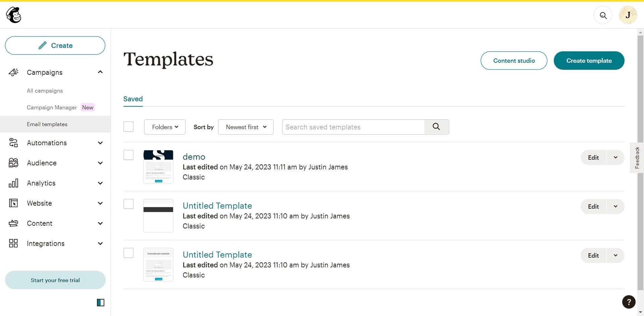Image resolution: width=644 pixels, height=316 pixels.
Task: Open the Newest first sort dropdown
Action: coord(246,127)
